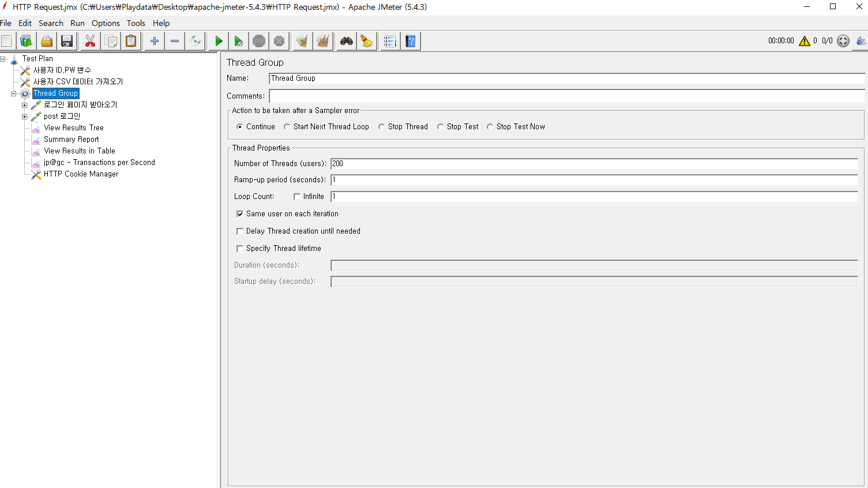Viewport: 868px width, 488px height.
Task: Open the Options menu
Action: (106, 23)
